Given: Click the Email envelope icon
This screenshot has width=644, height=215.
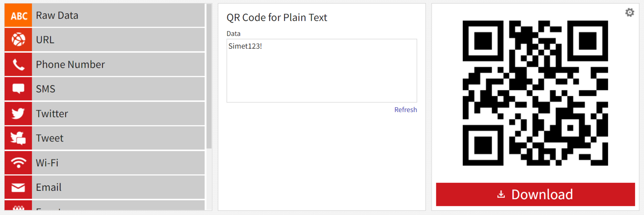Looking at the screenshot, I should coord(19,187).
